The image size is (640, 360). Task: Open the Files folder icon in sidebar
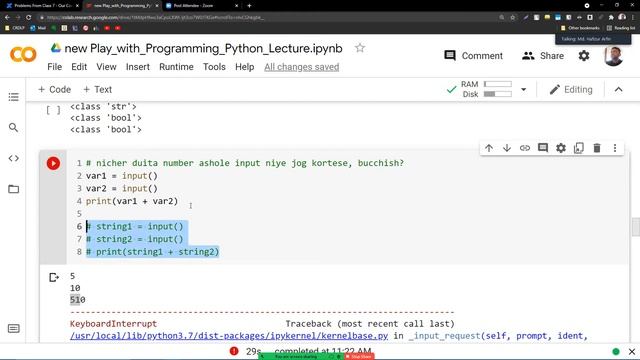[13, 189]
